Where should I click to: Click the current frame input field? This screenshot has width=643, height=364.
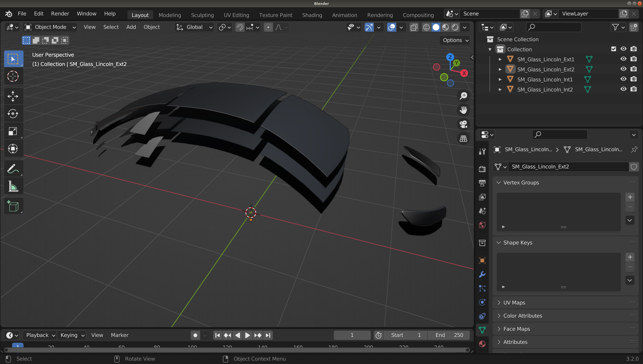point(352,335)
